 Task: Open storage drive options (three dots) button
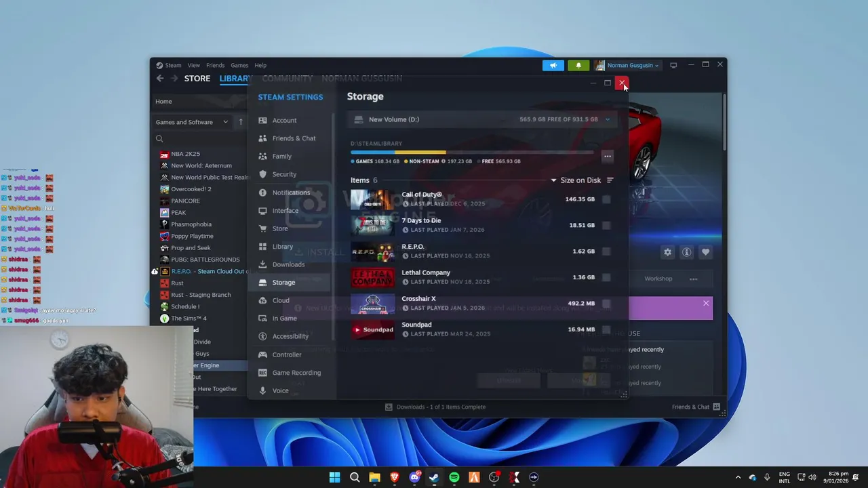pos(608,157)
